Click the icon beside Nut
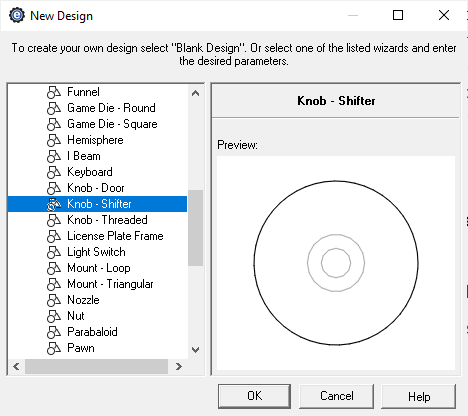The width and height of the screenshot is (468, 416). click(54, 316)
